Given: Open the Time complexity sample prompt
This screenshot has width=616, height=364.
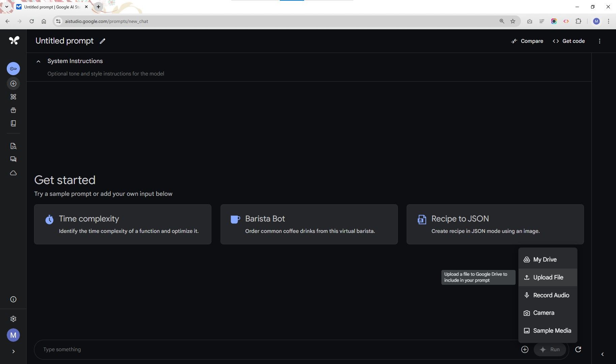Looking at the screenshot, I should pyautogui.click(x=123, y=224).
